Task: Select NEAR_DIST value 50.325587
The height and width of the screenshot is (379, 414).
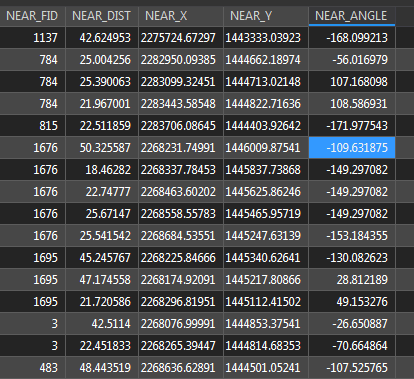Action: point(101,148)
